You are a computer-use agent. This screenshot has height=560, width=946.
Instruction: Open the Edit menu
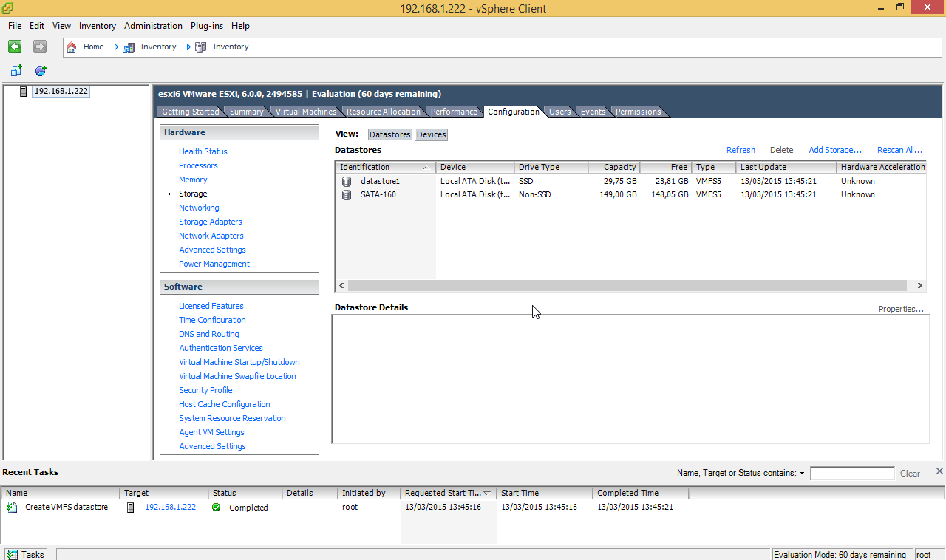coord(37,26)
